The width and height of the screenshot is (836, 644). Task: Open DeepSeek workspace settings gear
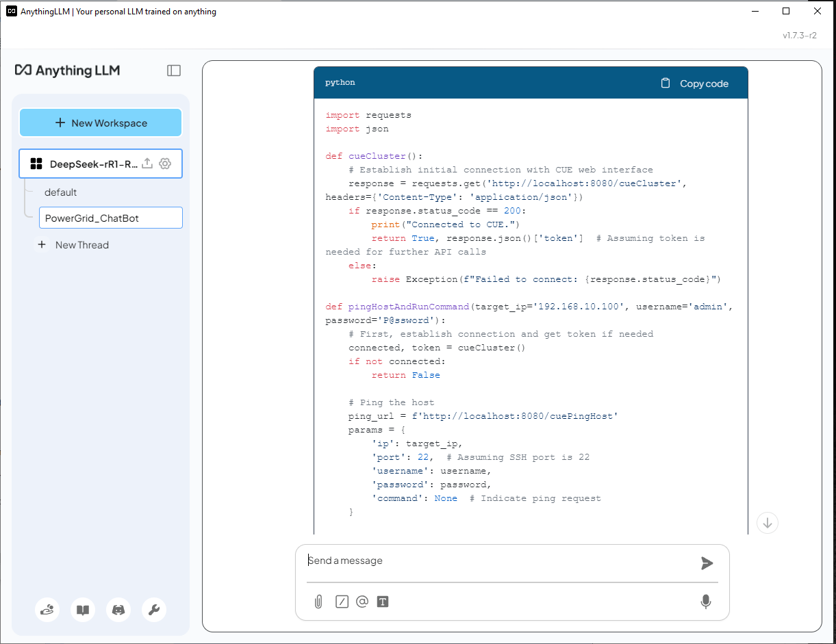coord(164,164)
